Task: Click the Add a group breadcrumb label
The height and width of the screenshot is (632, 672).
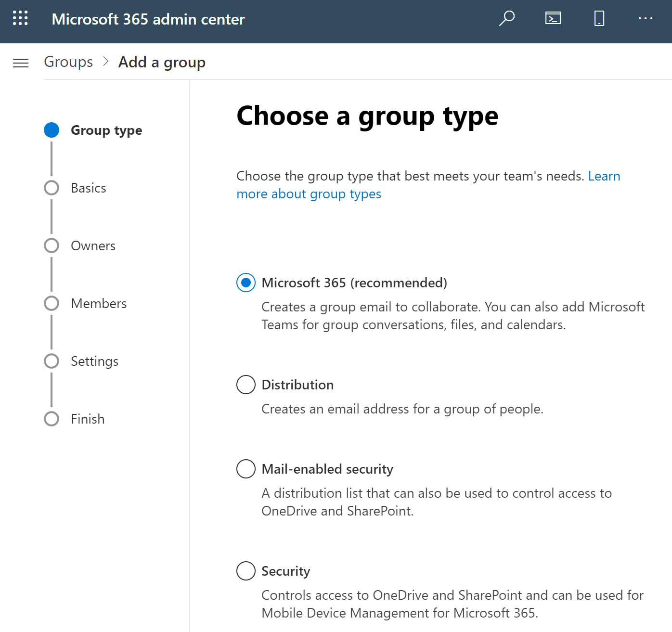Action: [x=162, y=62]
